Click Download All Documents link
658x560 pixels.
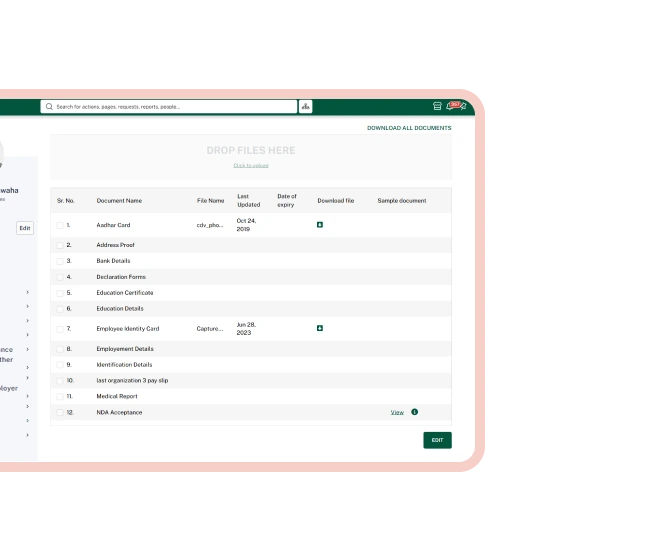pos(409,128)
